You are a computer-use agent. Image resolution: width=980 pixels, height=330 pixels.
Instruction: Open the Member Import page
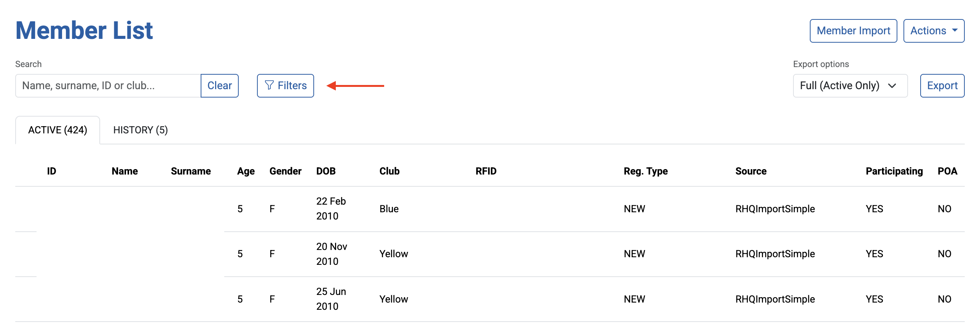pos(853,31)
